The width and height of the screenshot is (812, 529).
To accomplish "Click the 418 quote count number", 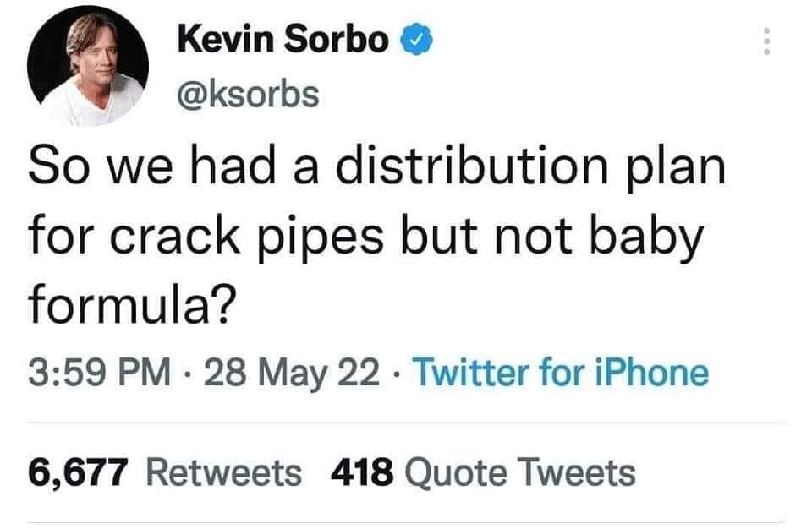I will (363, 472).
